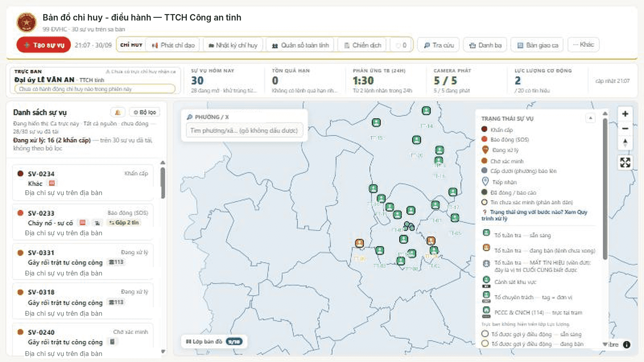Click the Gộp 2 tin badge on SV-0233
The width and height of the screenshot is (644, 362).
point(124,222)
